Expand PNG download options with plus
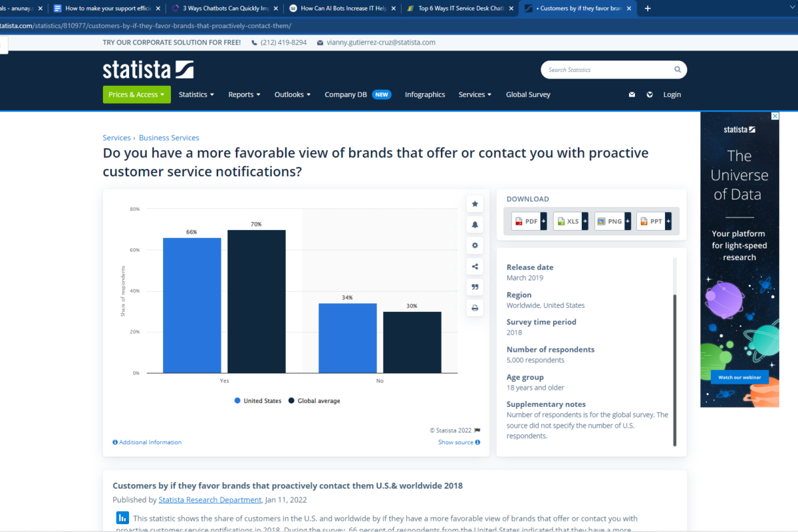The width and height of the screenshot is (798, 532). pyautogui.click(x=627, y=221)
